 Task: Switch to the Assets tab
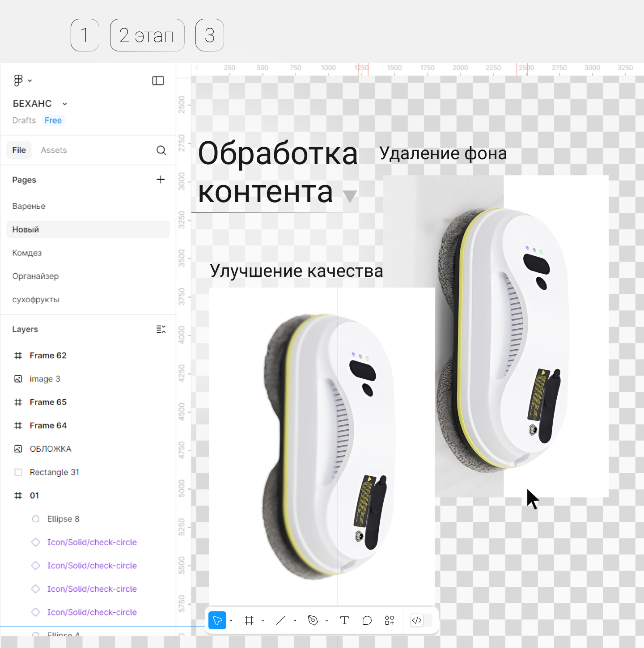[x=54, y=150]
